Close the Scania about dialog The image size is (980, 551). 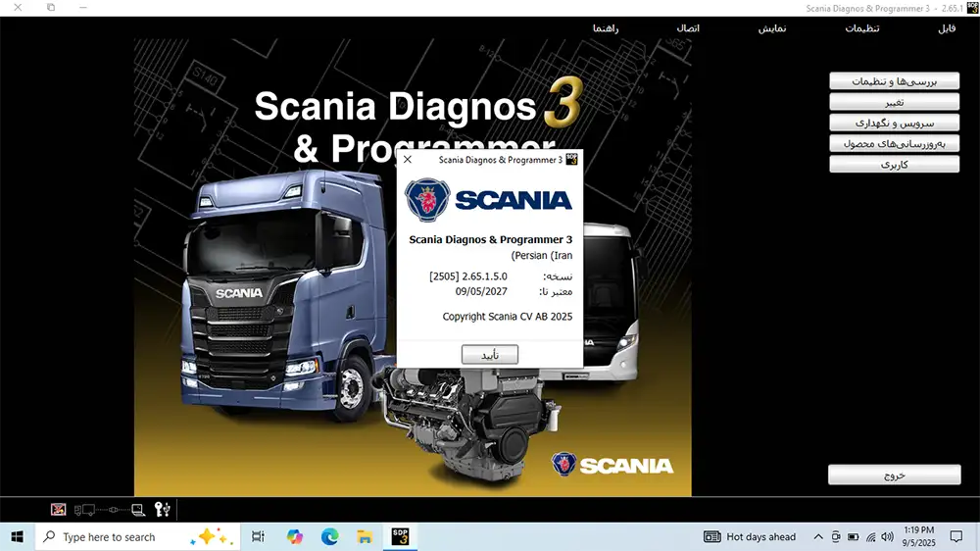click(408, 160)
